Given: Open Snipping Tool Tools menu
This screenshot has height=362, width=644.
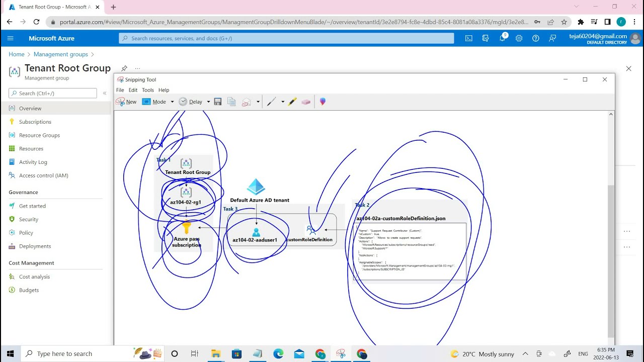Looking at the screenshot, I should (148, 90).
